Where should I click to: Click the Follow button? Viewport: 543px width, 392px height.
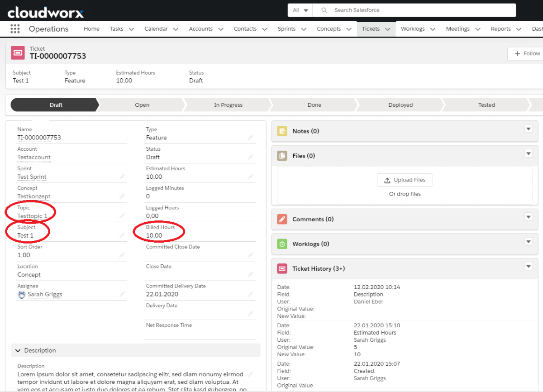click(x=527, y=53)
